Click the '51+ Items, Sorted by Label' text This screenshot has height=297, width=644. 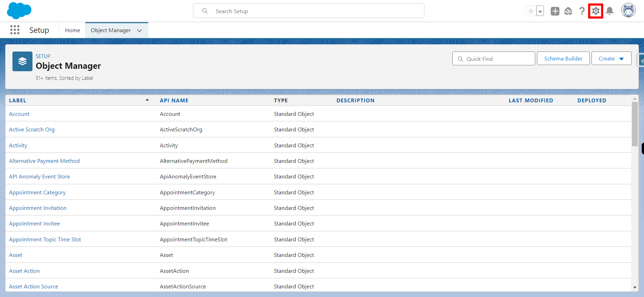(x=64, y=78)
